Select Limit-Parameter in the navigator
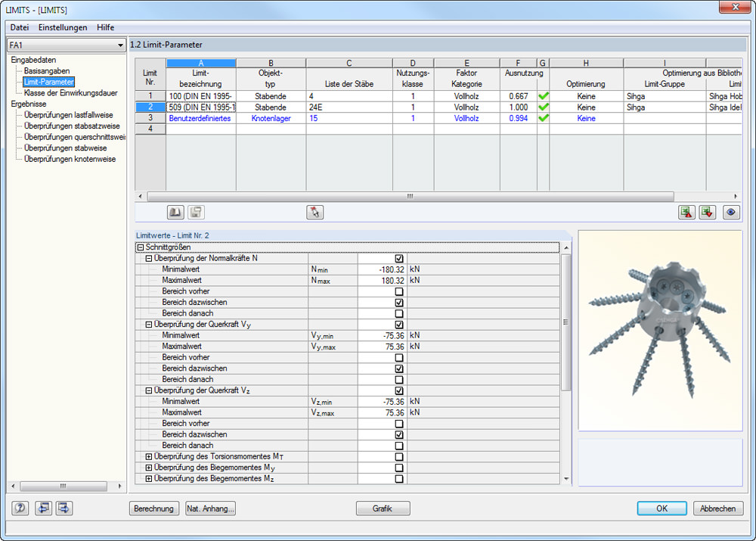 pos(48,82)
